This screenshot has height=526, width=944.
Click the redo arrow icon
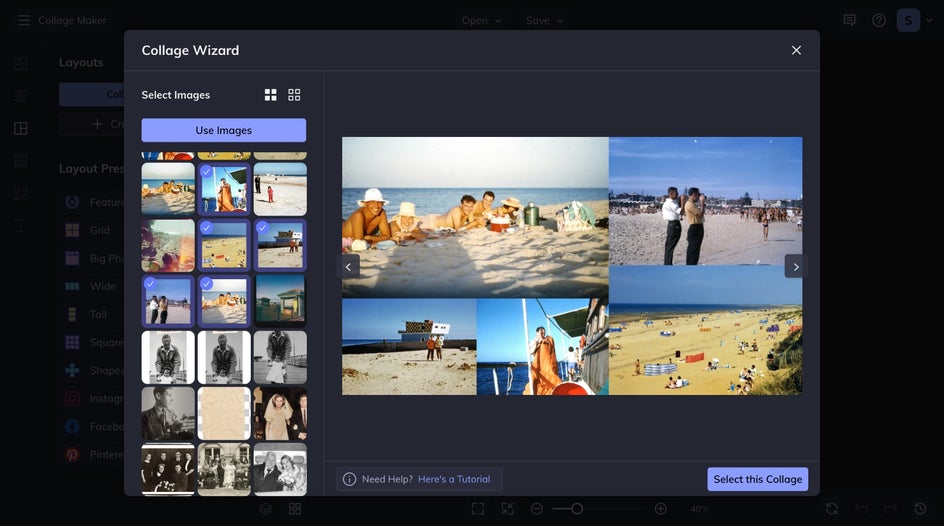(891, 509)
